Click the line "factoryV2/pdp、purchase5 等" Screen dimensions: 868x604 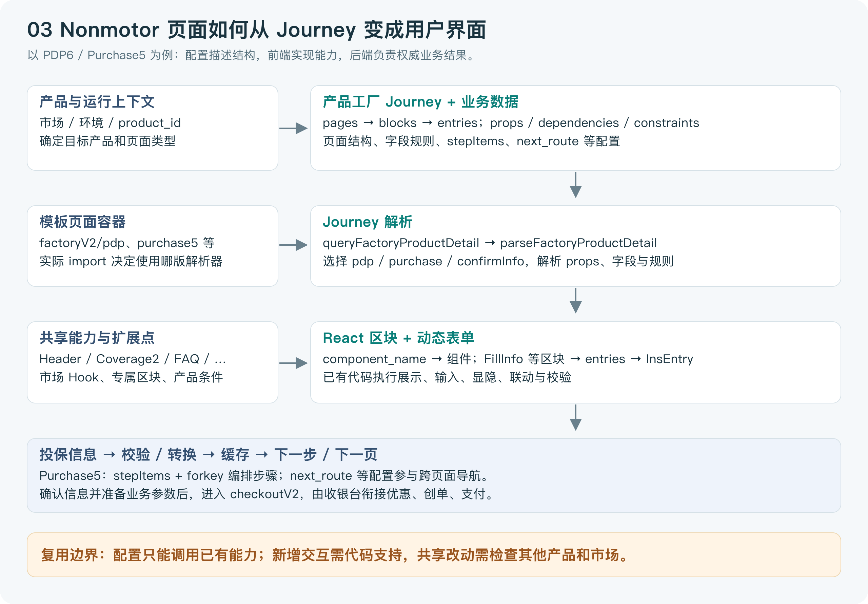tap(127, 243)
